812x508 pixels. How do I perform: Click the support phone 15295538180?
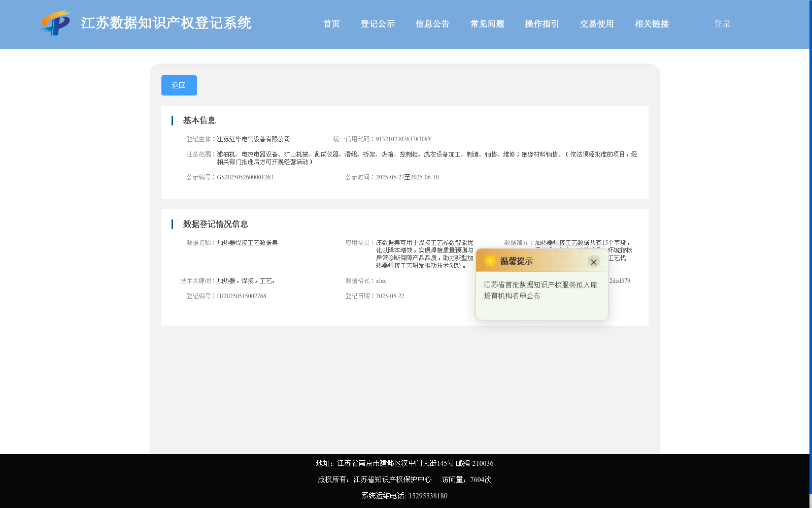coord(428,496)
